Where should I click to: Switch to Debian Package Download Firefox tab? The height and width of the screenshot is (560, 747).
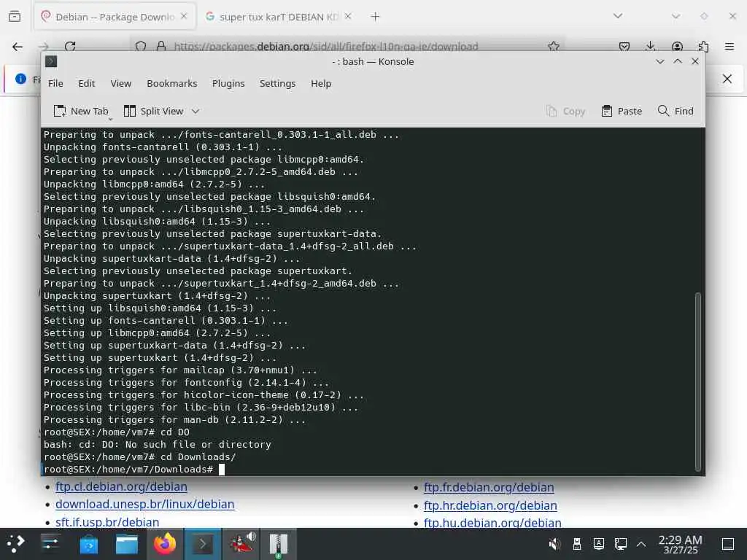coord(115,17)
